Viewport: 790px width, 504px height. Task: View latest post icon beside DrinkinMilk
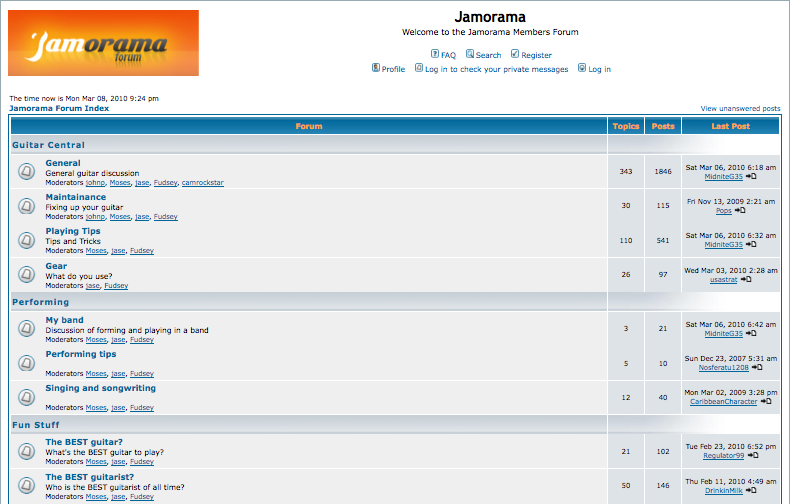[751, 490]
